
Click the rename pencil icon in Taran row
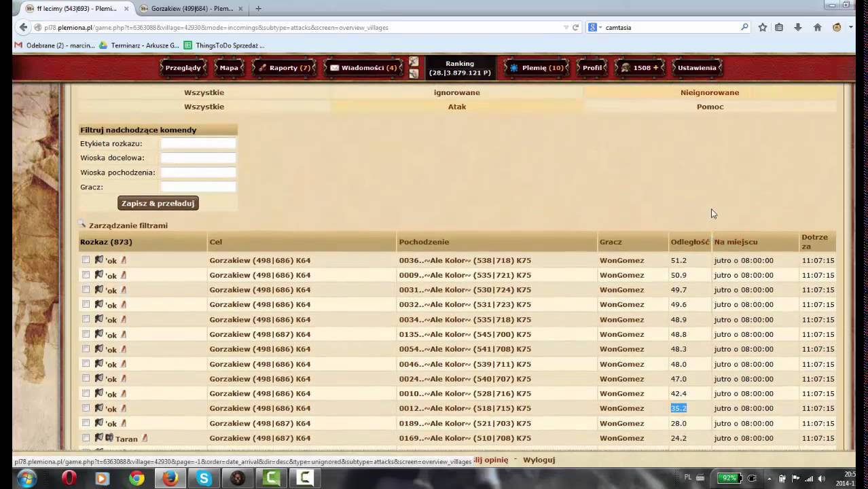click(x=145, y=438)
